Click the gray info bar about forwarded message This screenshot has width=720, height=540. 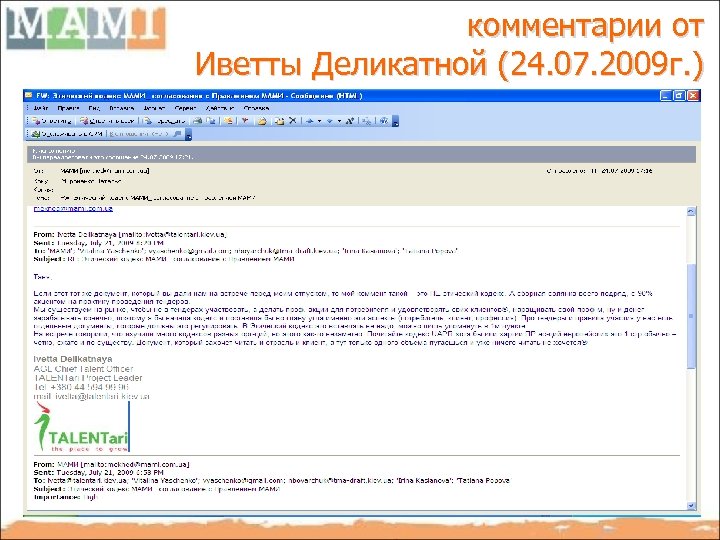coord(361,154)
